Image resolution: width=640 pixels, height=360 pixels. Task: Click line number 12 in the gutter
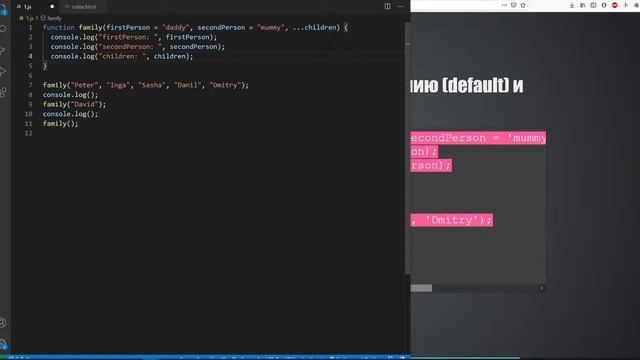(28, 133)
